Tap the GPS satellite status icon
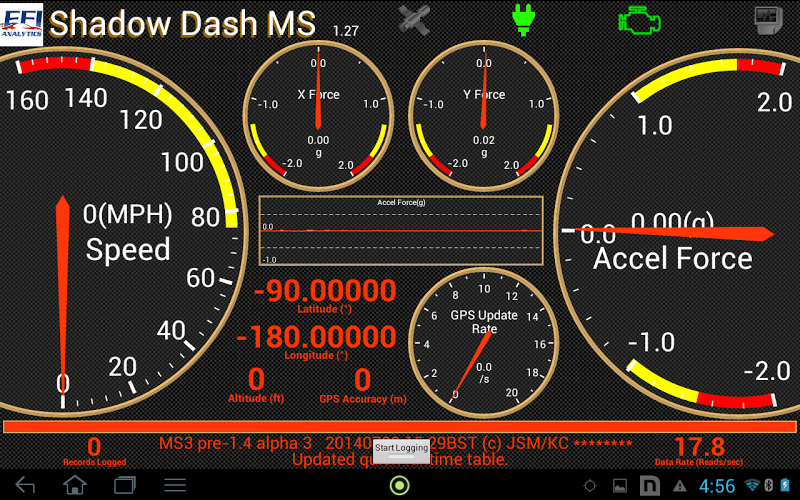Image resolution: width=800 pixels, height=500 pixels. [414, 20]
